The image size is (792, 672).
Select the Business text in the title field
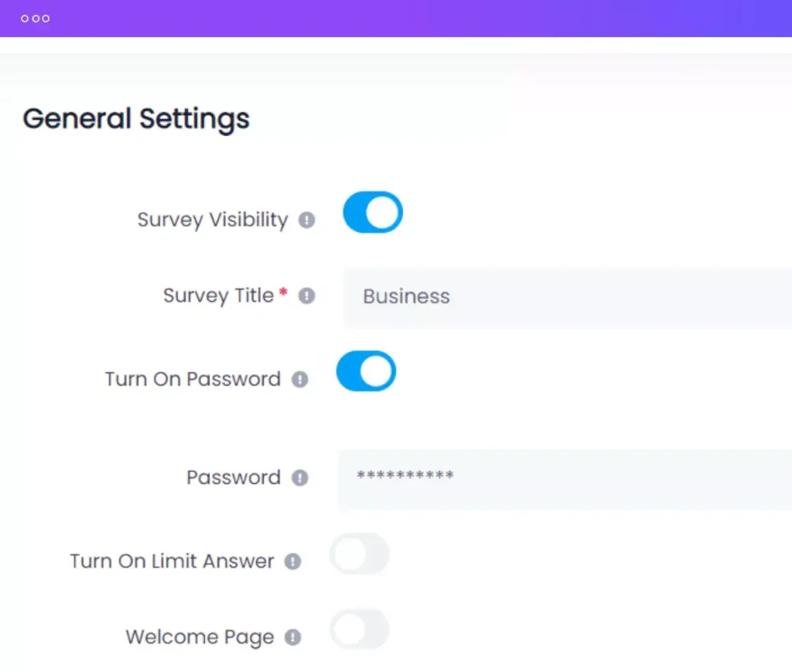(406, 296)
